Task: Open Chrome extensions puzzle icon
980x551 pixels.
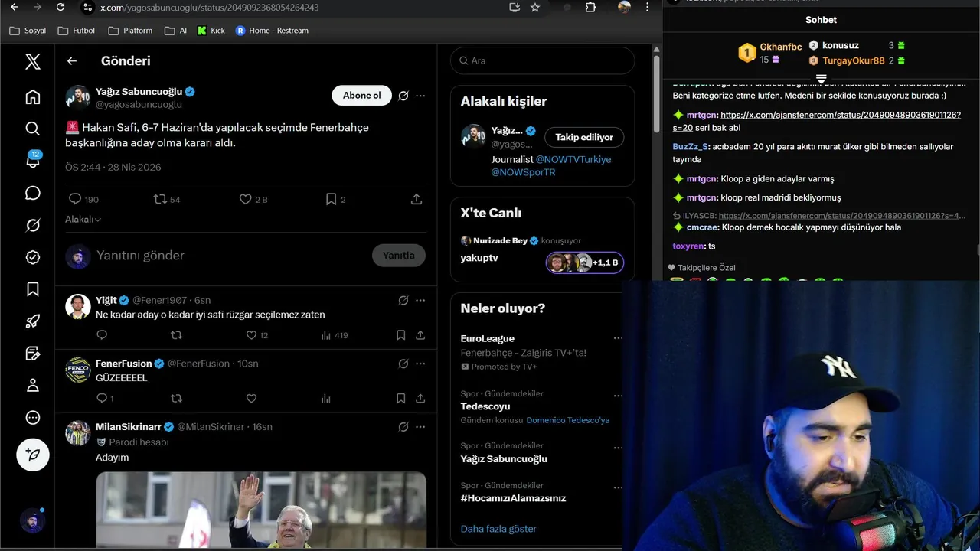Action: point(590,7)
